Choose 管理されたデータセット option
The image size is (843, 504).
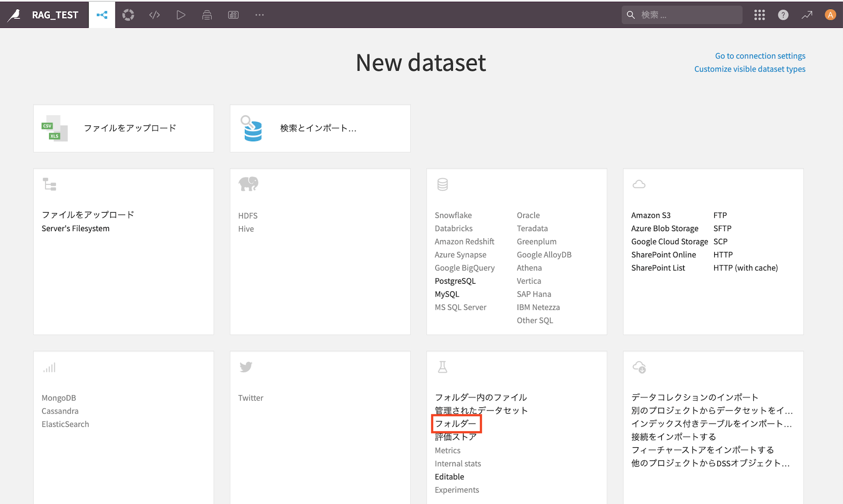coord(481,411)
